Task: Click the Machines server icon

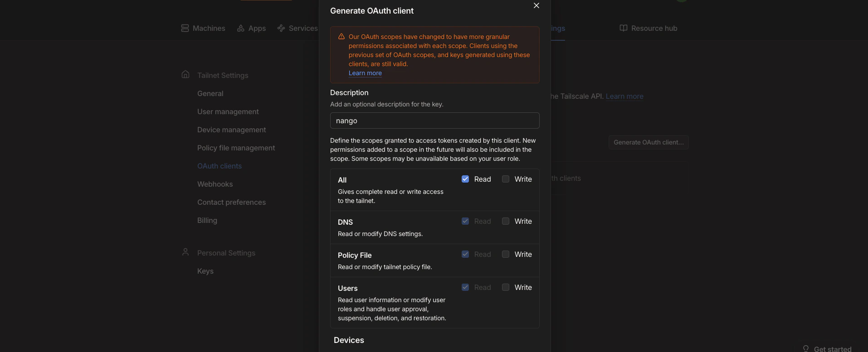Action: pos(185,28)
